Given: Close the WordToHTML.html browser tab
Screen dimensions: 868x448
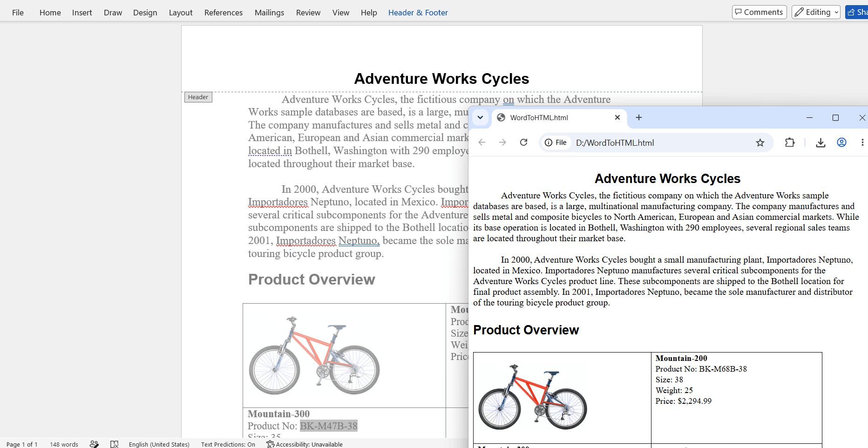Looking at the screenshot, I should 617,117.
